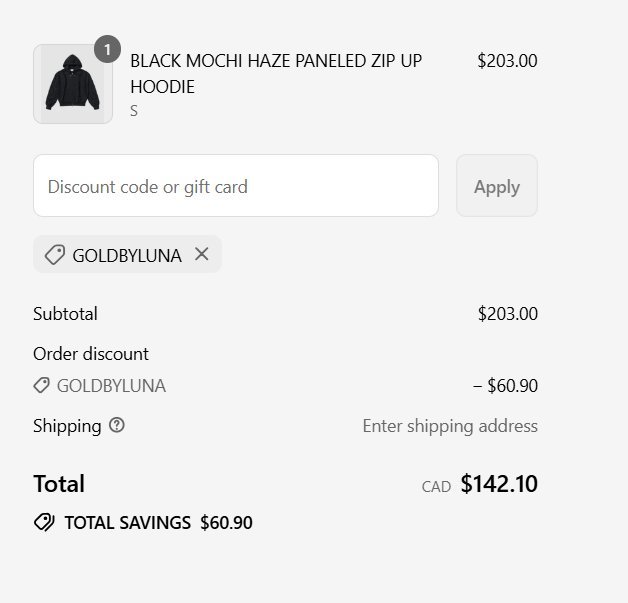Click the double-tag icon beside Total Savings

tap(44, 522)
